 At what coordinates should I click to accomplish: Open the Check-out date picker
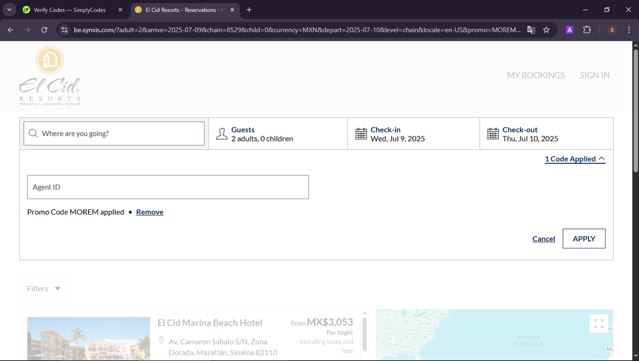pyautogui.click(x=546, y=134)
